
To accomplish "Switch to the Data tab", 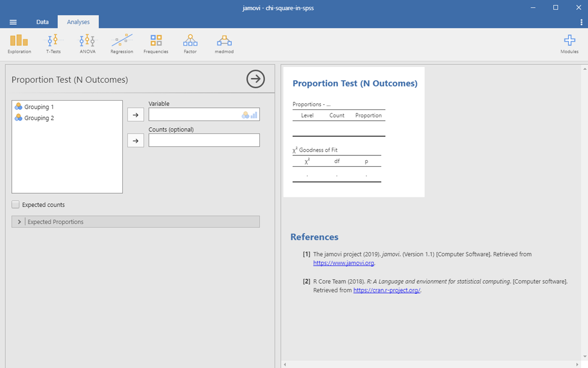I will coord(42,22).
